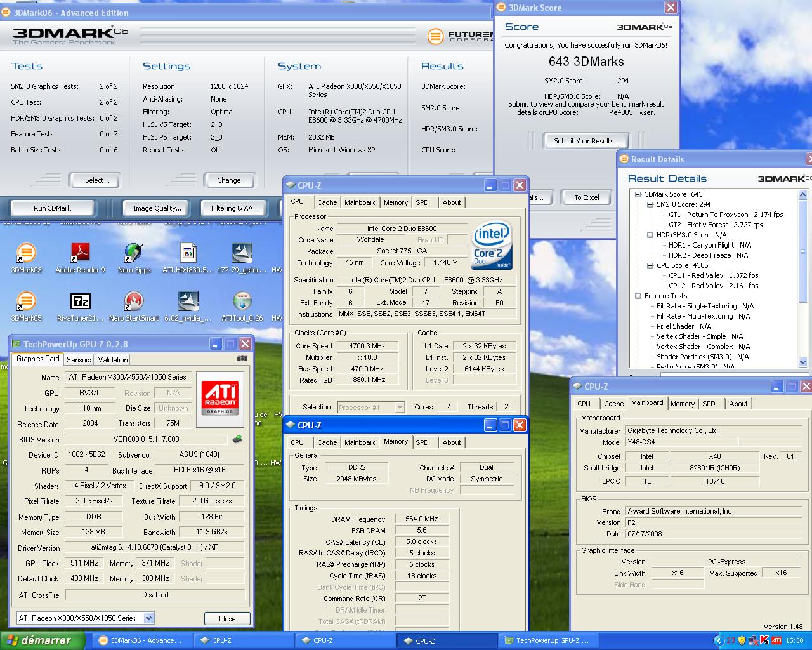Click the Filtering & AA... button
The image size is (812, 650).
(x=235, y=208)
